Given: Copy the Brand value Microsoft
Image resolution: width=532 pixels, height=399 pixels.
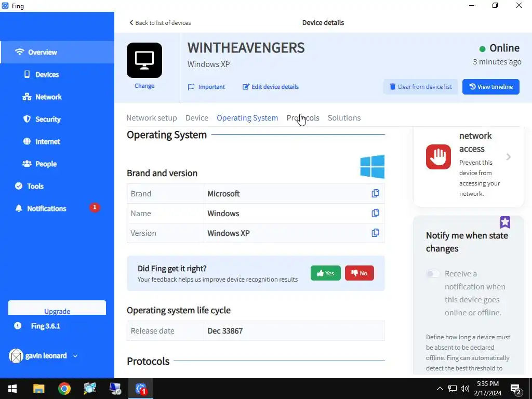Looking at the screenshot, I should click(x=375, y=193).
